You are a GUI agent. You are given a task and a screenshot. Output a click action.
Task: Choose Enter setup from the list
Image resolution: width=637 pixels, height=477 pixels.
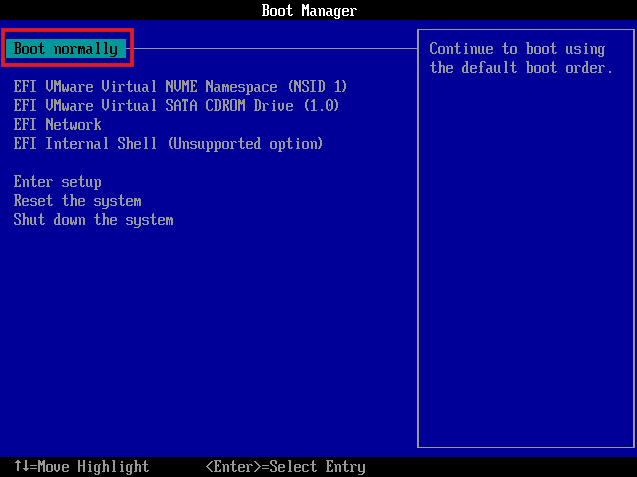[58, 182]
